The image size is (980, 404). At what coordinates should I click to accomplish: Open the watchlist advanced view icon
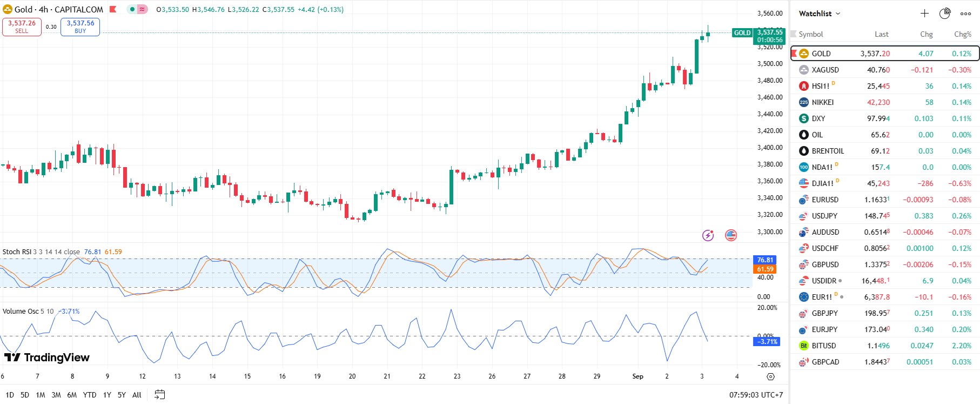tap(944, 14)
